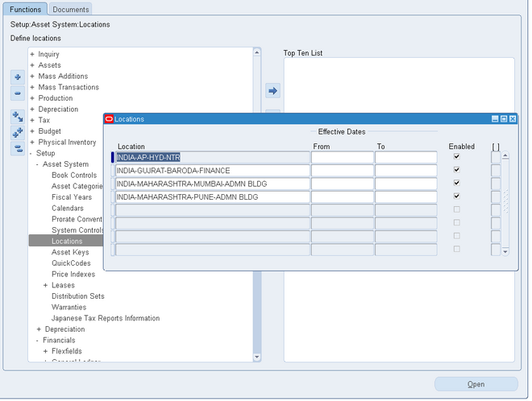
Task: Click Locations scrollbar down arrow
Action: click(505, 251)
